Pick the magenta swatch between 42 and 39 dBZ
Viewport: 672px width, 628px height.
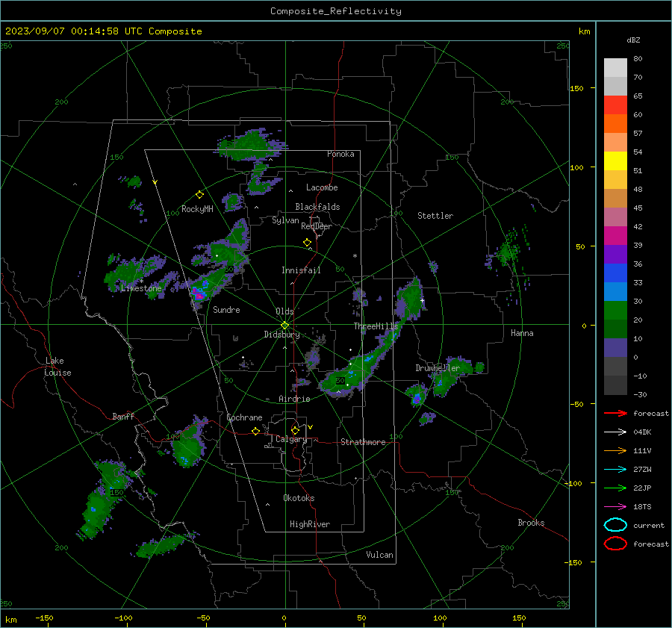[x=615, y=236]
